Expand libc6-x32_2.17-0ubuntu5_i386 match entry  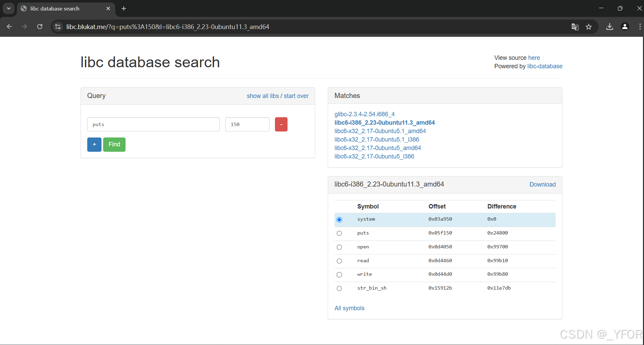tap(374, 156)
